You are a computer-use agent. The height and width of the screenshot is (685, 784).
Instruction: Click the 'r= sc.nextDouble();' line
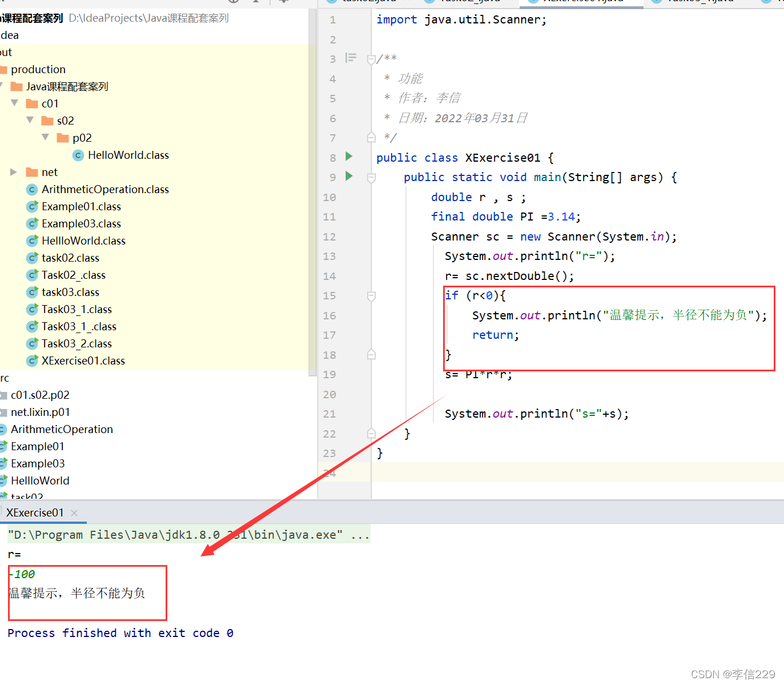pos(509,277)
